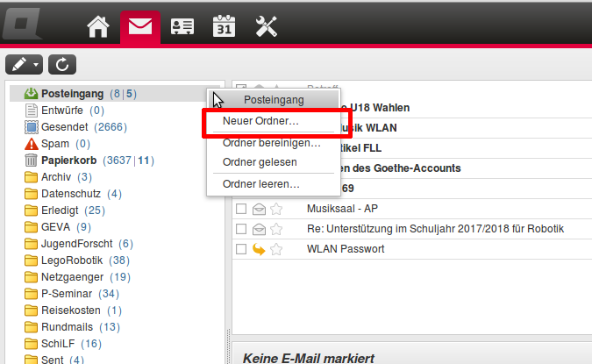This screenshot has width=592, height=364.
Task: Click read-envelope icon on Re: Unterstützung row
Action: click(x=259, y=229)
